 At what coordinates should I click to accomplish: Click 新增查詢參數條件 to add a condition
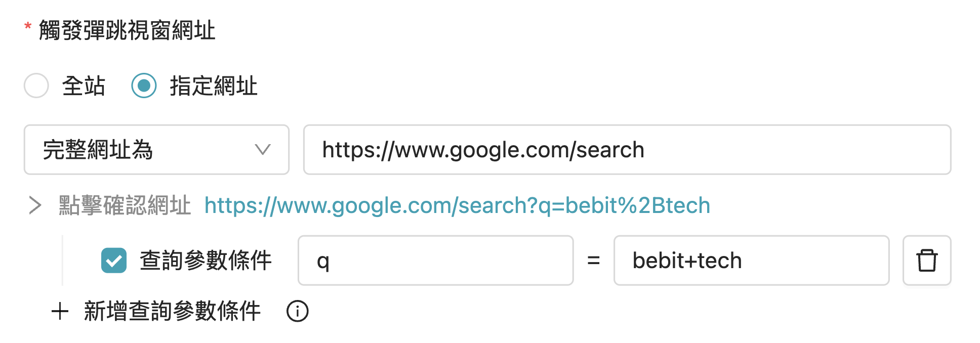click(x=171, y=311)
